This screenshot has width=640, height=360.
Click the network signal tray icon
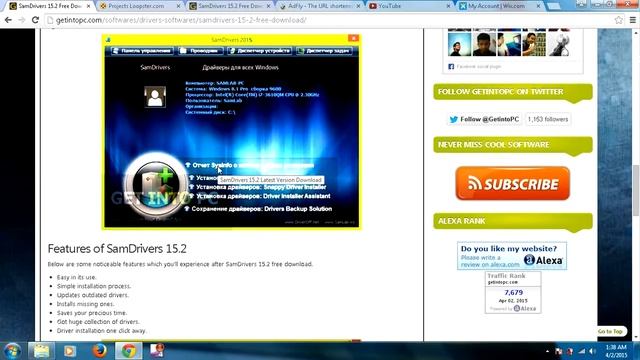click(582, 351)
